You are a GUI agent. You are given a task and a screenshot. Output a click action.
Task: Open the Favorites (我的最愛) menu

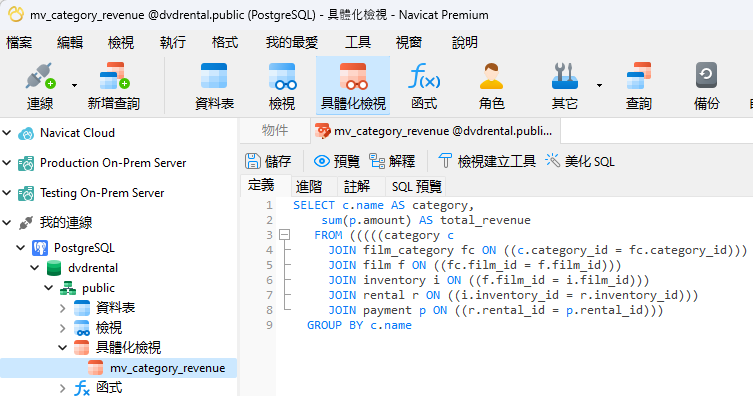[292, 43]
